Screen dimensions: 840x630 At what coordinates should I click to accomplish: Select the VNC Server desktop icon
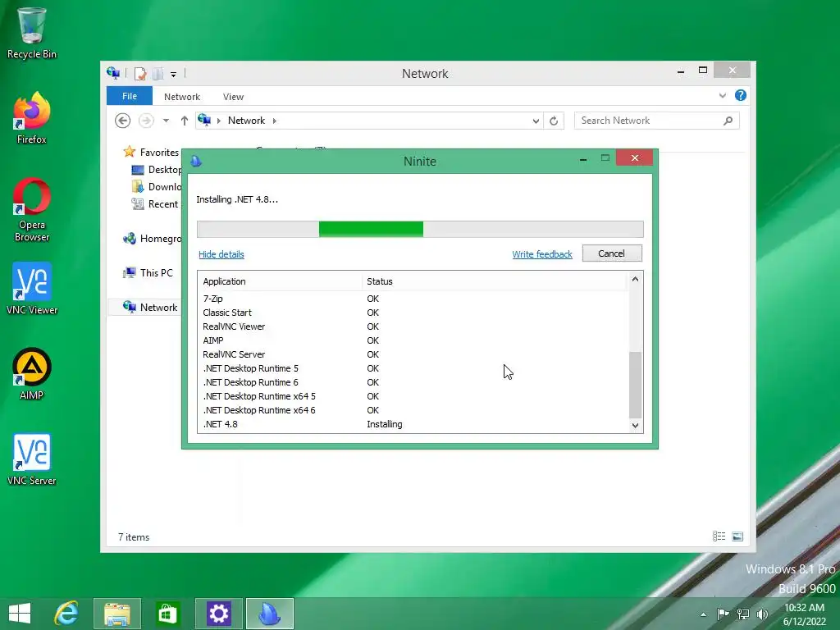click(32, 459)
